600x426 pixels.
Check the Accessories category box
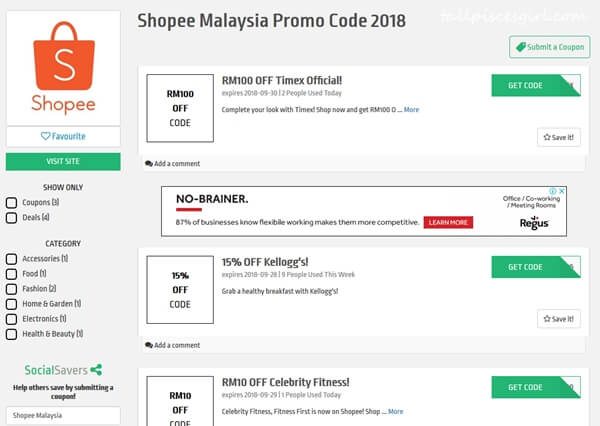(12, 259)
